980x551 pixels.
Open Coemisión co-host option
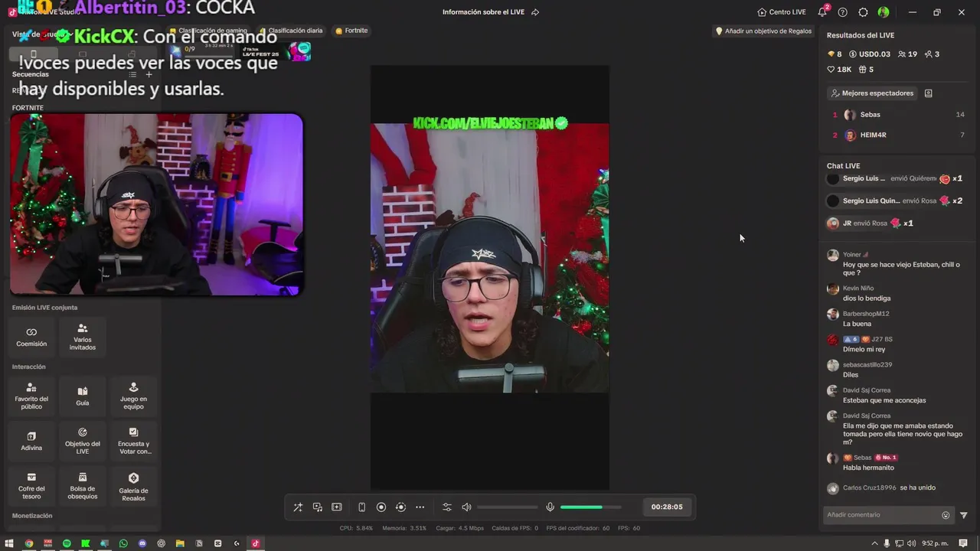[31, 337]
